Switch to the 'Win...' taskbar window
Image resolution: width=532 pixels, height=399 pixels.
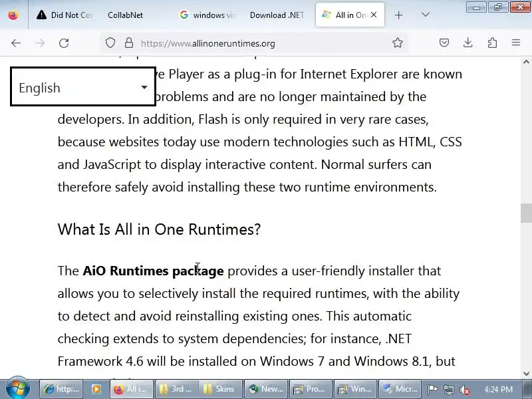point(356,389)
